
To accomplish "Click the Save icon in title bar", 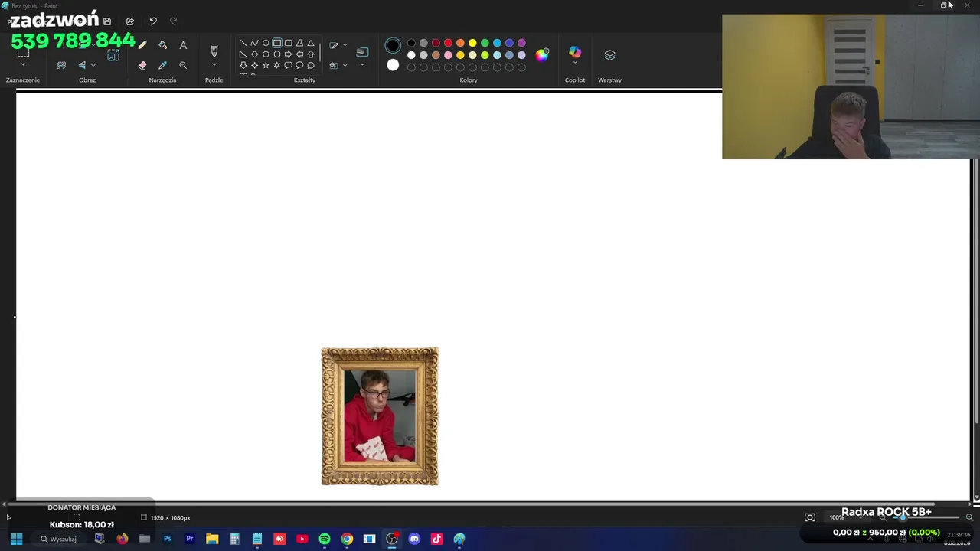I will click(107, 21).
